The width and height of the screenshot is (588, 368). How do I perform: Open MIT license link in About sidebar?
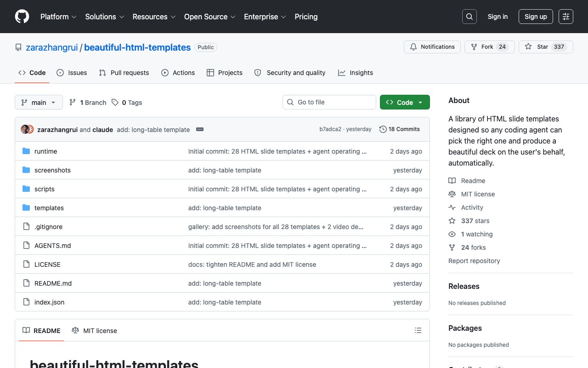click(x=472, y=194)
